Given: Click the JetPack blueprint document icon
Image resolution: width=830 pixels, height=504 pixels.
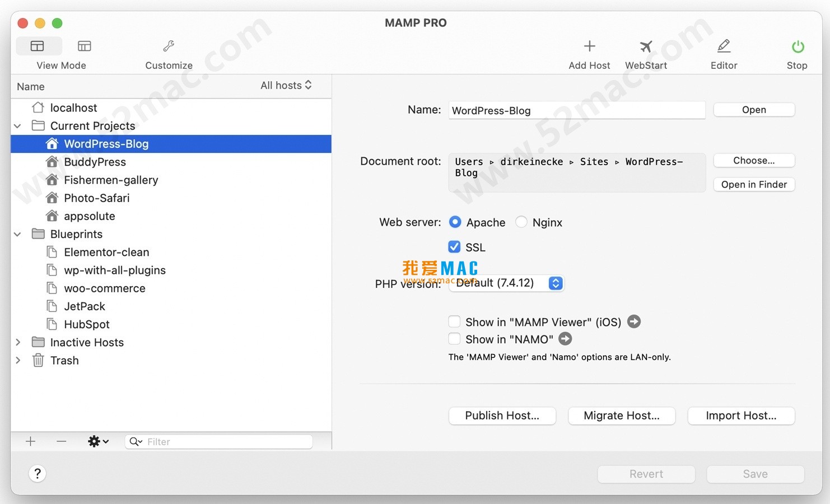Looking at the screenshot, I should (52, 306).
